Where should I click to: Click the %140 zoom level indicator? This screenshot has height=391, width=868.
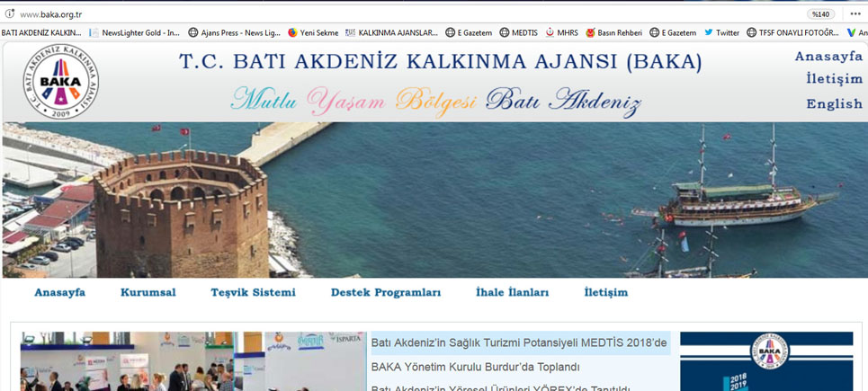(x=821, y=13)
